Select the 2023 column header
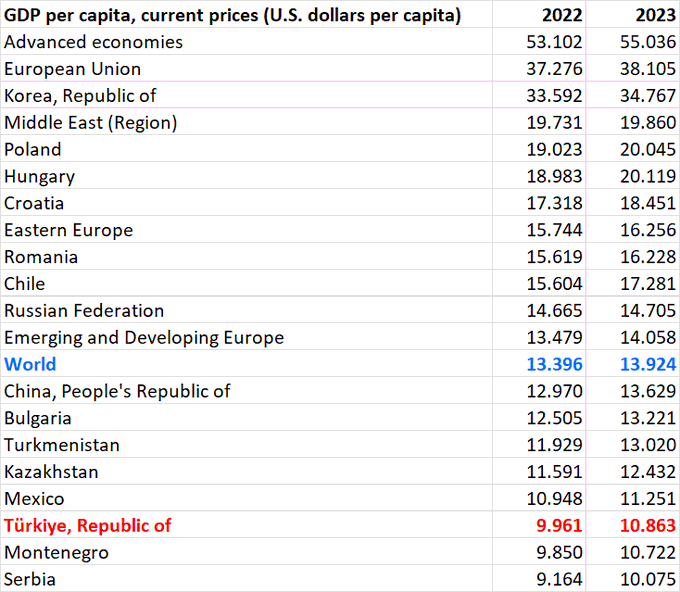The image size is (680, 592). pos(656,15)
